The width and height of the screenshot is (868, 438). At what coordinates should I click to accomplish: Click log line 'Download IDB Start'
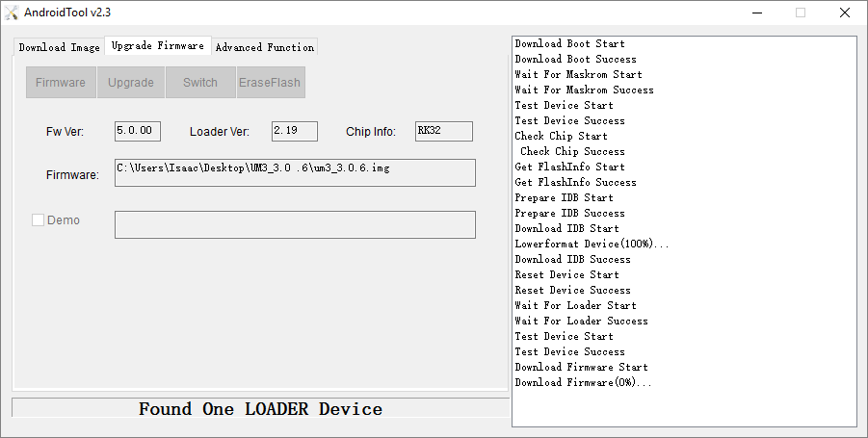click(x=566, y=229)
